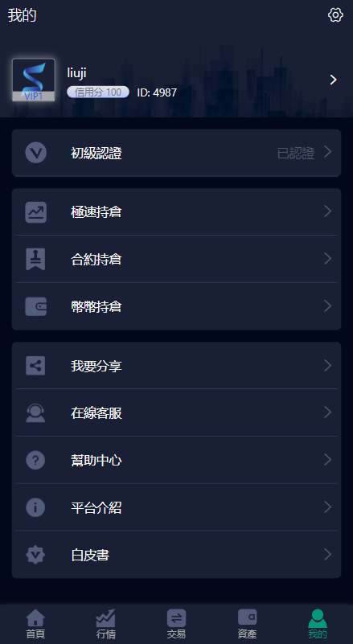353x644 pixels.
Task: Click the 白皮書 badge icon
Action: pyautogui.click(x=35, y=555)
